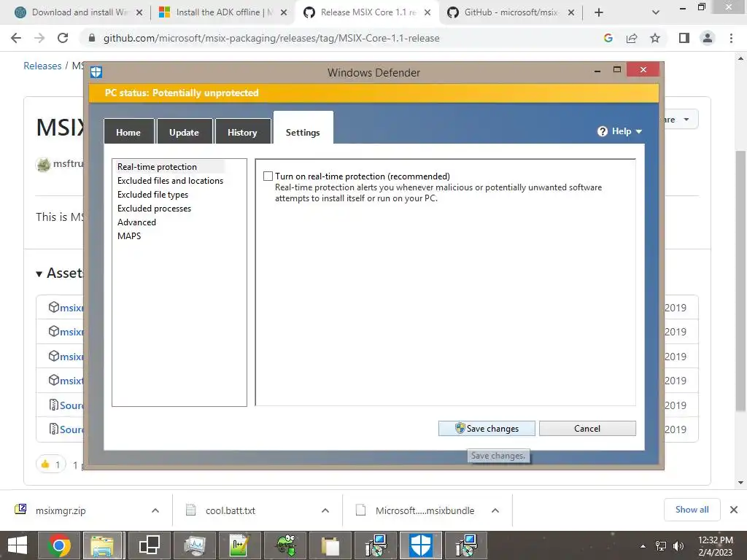This screenshot has height=560, width=747.
Task: Open MAPS settings section
Action: [129, 236]
